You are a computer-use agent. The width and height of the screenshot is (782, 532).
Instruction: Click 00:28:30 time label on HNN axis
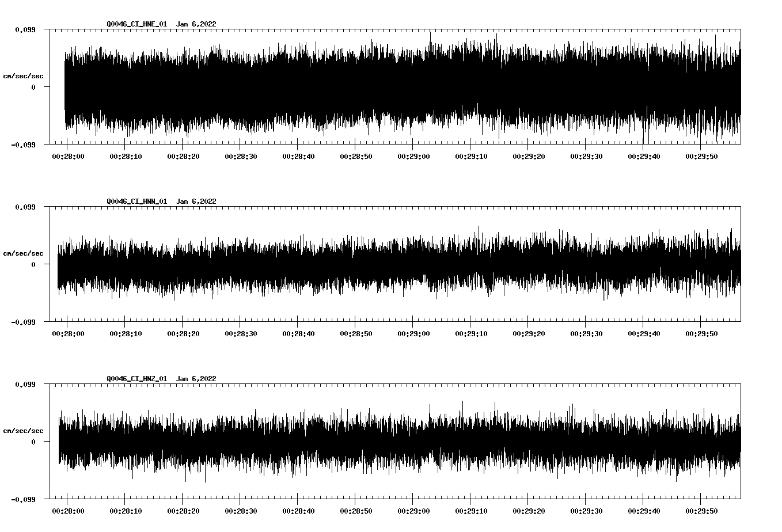(241, 334)
